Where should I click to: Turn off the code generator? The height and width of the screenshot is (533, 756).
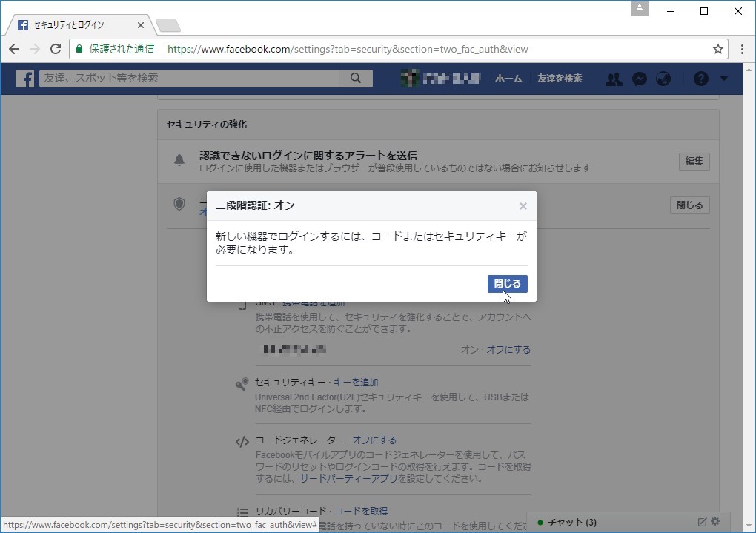click(377, 440)
